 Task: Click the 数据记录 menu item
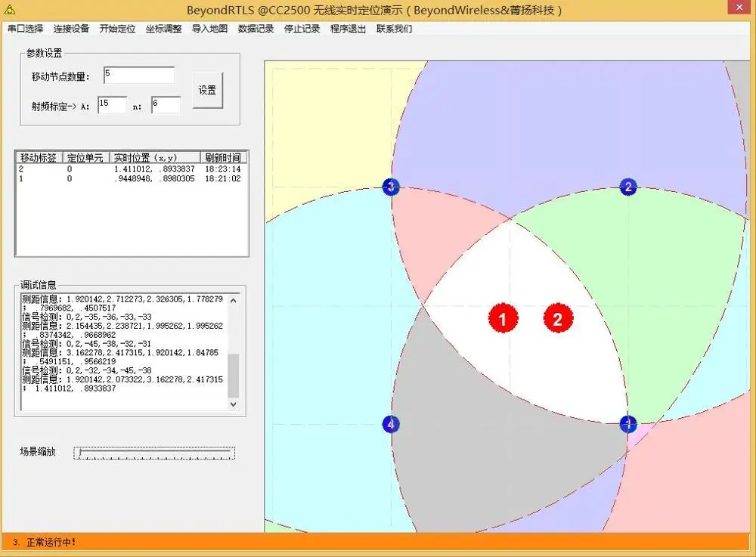click(x=256, y=29)
